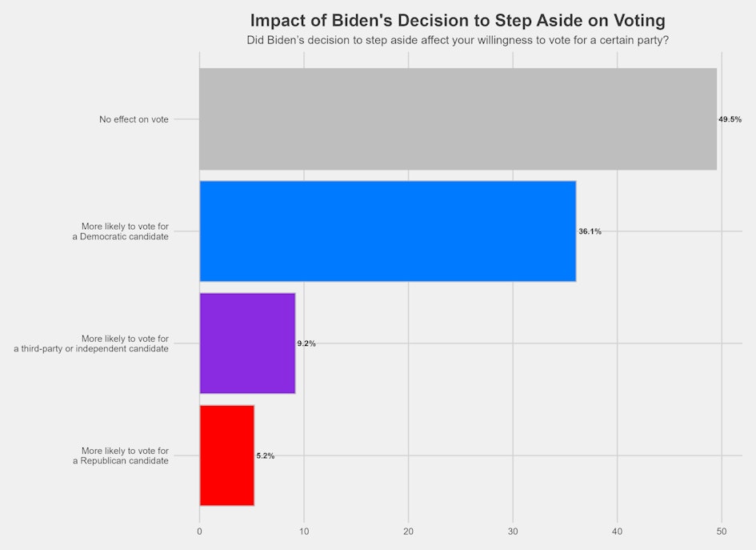Click the x-axis tick label 20

[408, 531]
